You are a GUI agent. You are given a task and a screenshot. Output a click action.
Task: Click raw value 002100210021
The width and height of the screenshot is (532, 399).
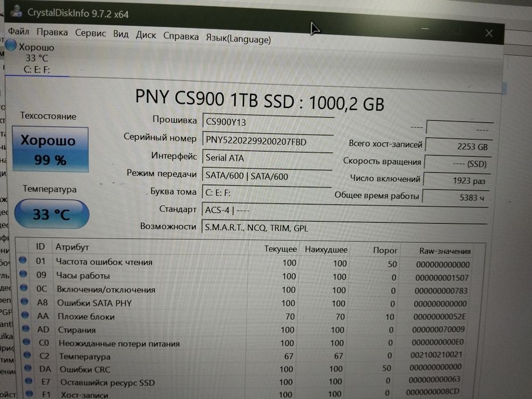[436, 355]
